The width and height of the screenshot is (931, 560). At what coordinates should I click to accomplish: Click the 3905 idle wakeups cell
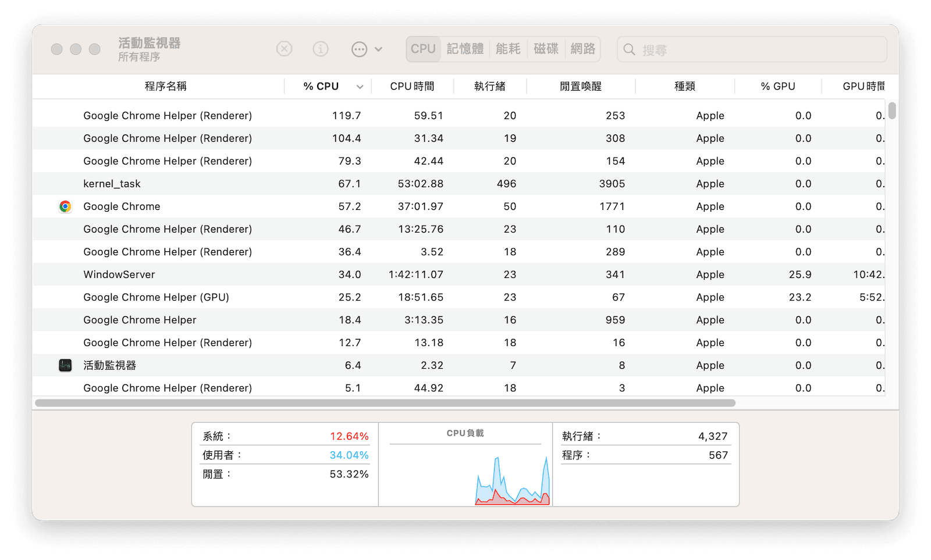coord(612,184)
